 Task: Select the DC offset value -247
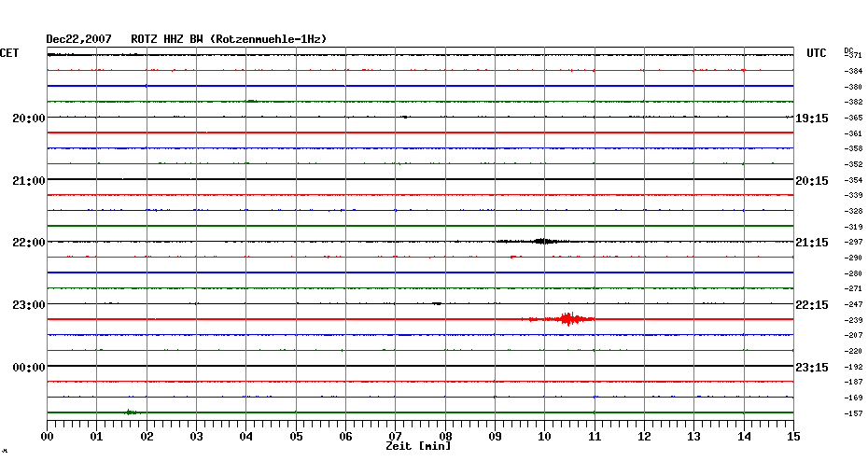(x=853, y=304)
